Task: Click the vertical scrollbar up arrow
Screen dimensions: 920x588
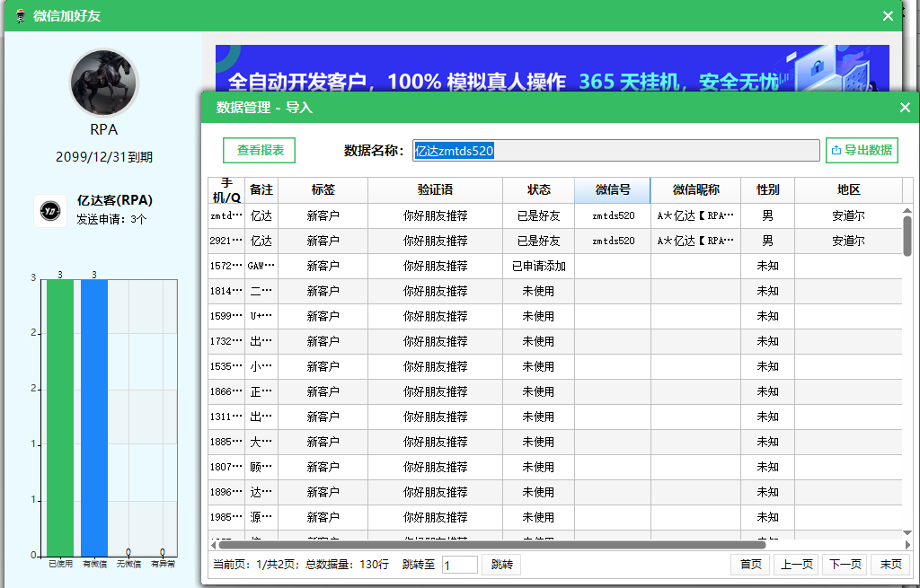Action: [907, 210]
